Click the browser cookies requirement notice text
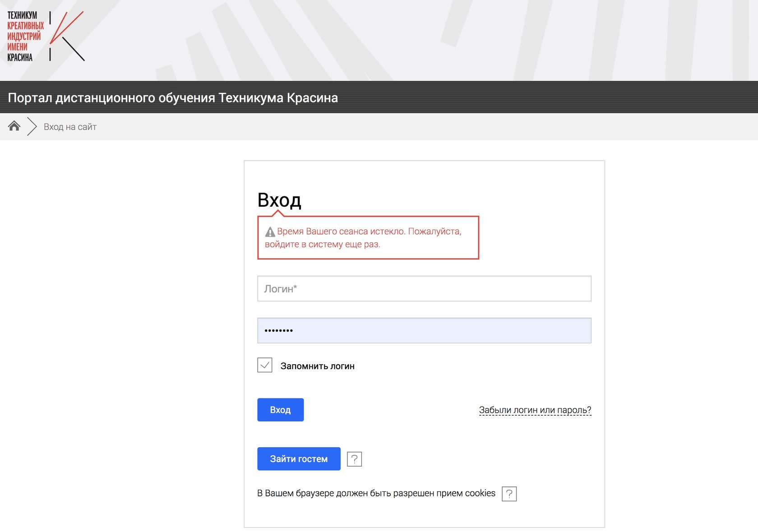The width and height of the screenshot is (758, 532). [x=376, y=493]
